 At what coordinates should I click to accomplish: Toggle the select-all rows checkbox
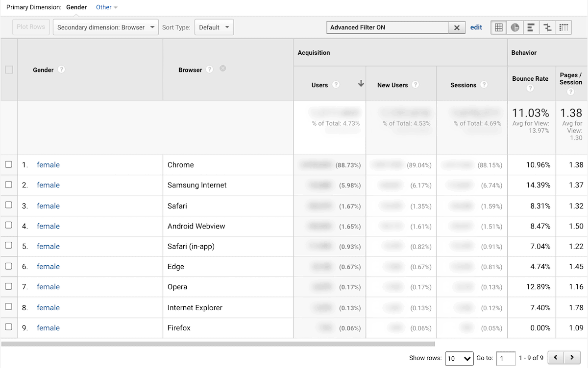point(9,69)
